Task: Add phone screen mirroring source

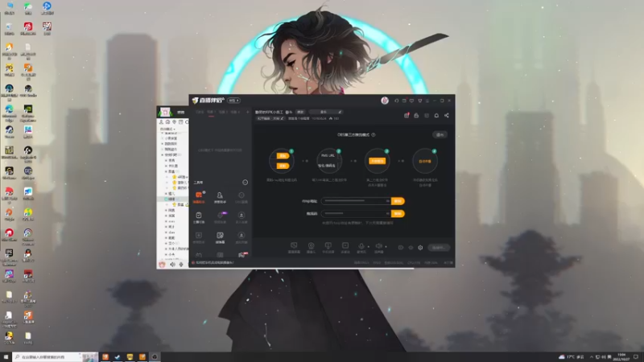Action: pos(328,248)
